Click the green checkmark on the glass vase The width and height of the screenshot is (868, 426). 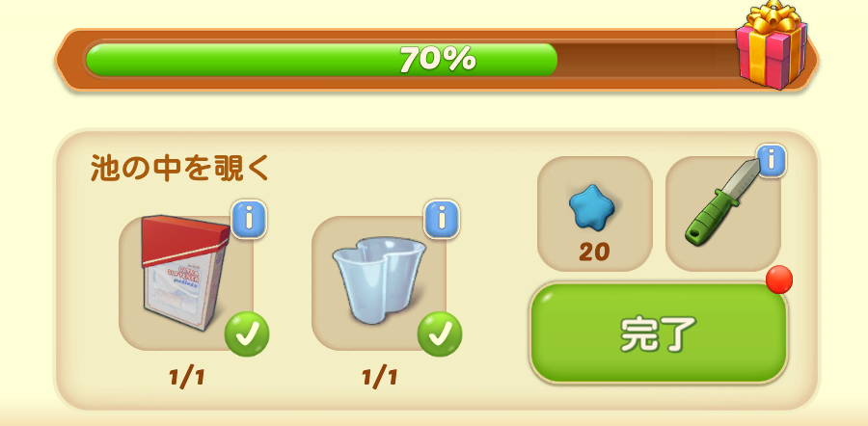tap(440, 334)
